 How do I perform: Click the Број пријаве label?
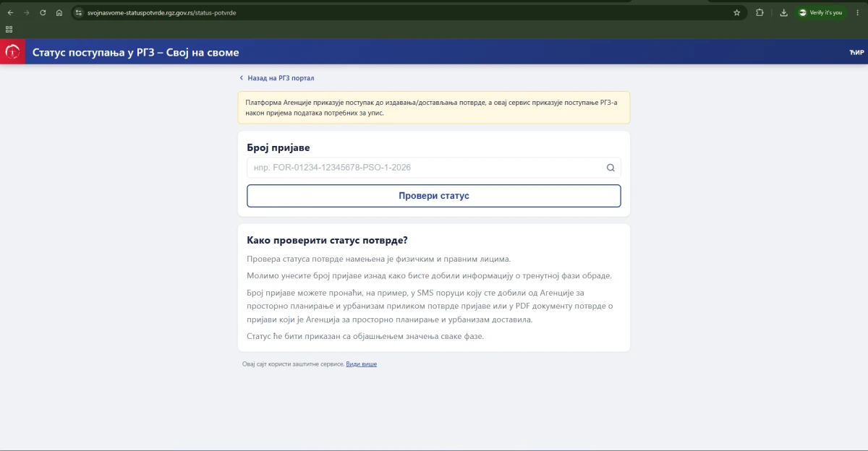pyautogui.click(x=278, y=148)
